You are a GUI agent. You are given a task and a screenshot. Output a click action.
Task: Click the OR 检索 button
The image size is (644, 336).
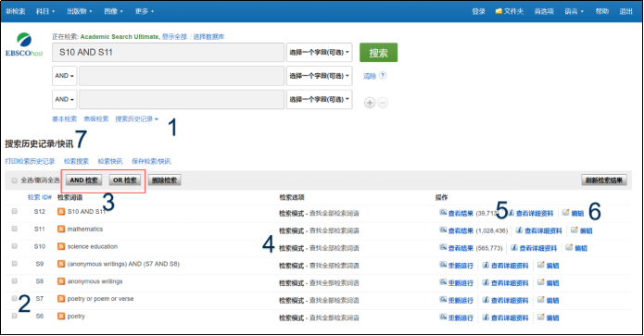(x=125, y=180)
